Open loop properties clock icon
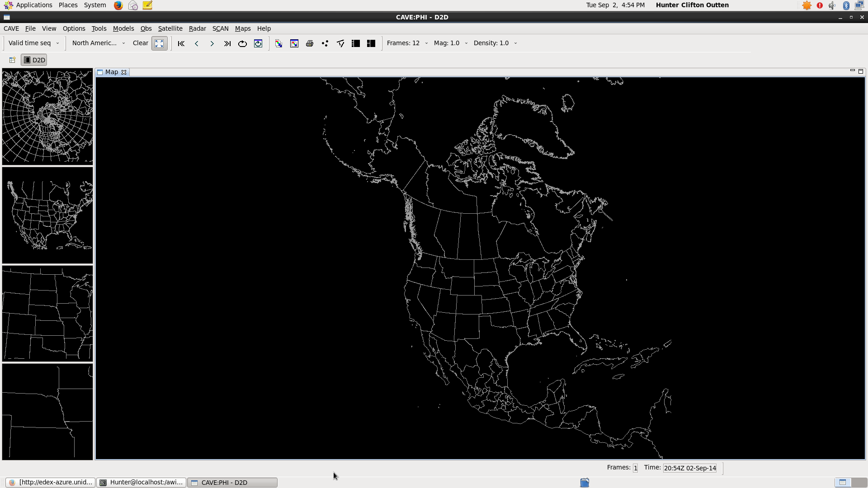 click(x=258, y=43)
